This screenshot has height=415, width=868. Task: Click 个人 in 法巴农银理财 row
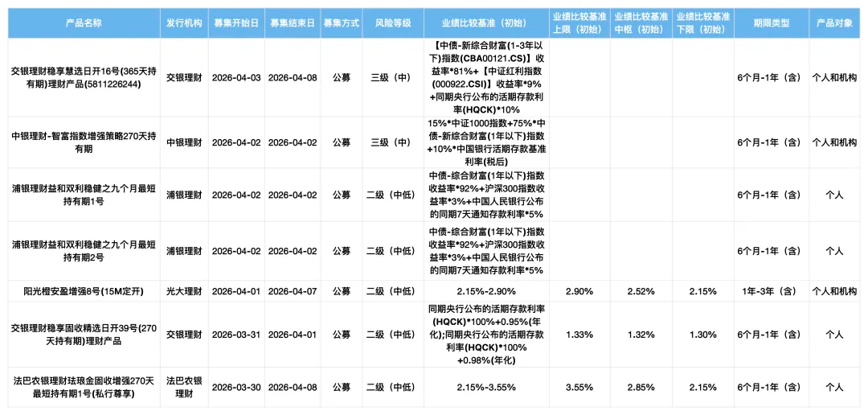(834, 387)
